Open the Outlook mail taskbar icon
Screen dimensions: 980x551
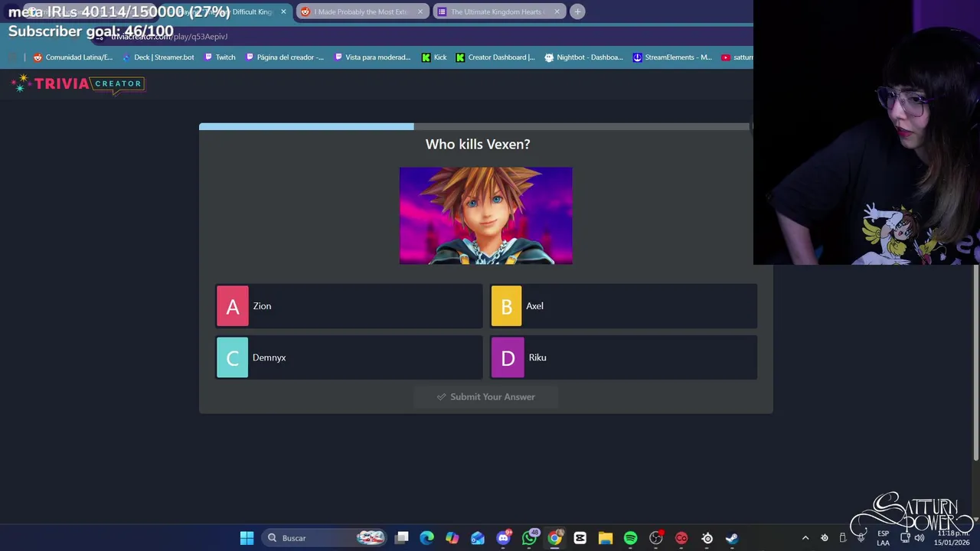tap(478, 538)
